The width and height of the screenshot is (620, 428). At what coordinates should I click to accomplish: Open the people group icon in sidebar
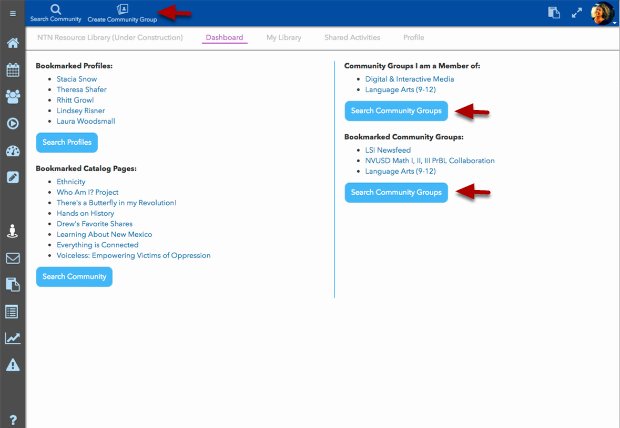point(13,97)
